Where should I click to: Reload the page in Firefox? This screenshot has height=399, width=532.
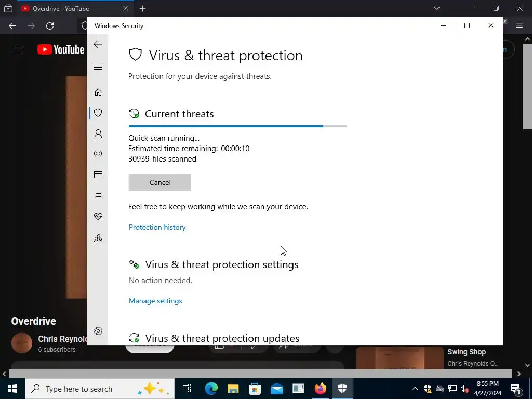pos(50,26)
